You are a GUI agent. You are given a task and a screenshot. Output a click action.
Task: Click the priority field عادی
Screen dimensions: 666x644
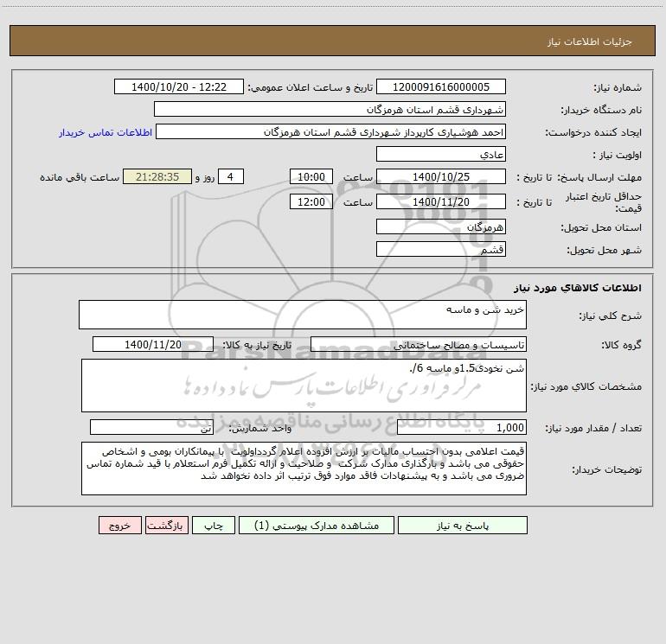pos(441,154)
